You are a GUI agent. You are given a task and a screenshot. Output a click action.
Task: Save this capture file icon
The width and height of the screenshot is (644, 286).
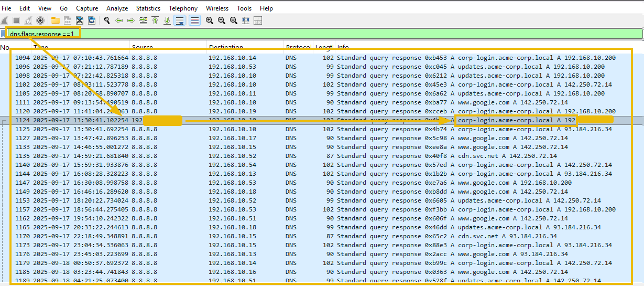pyautogui.click(x=68, y=20)
